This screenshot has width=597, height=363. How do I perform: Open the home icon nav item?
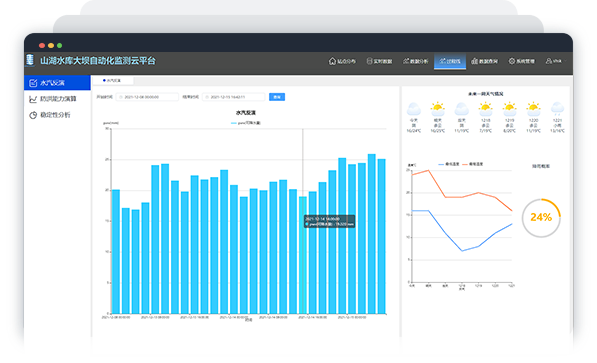click(342, 61)
